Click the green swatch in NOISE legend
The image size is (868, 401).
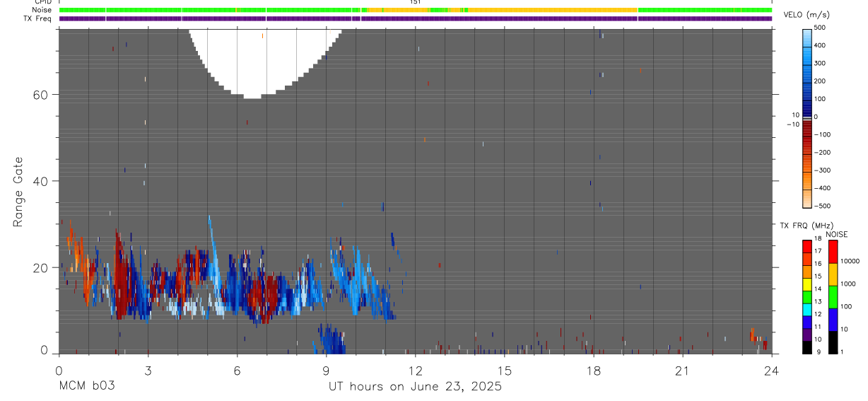(x=832, y=297)
